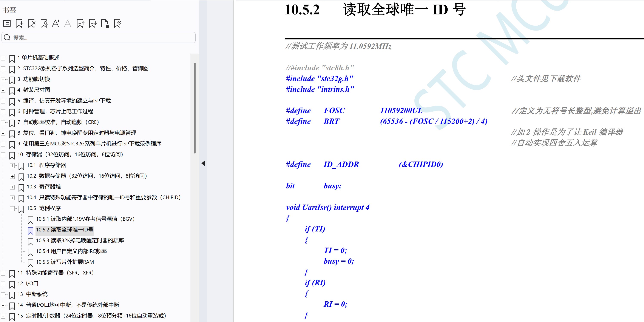Click bookmark icon beside 10.5 范例程序
The width and height of the screenshot is (644, 322).
21,209
